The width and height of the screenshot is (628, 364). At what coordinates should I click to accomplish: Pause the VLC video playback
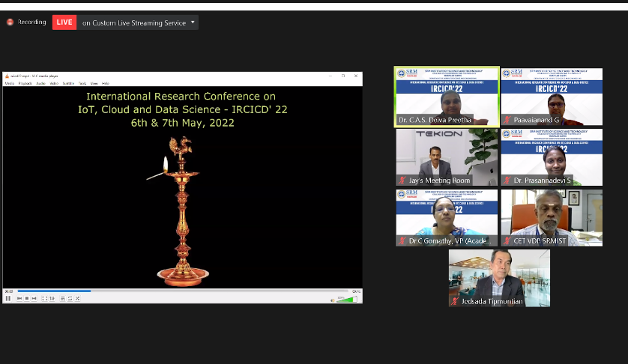[x=8, y=298]
